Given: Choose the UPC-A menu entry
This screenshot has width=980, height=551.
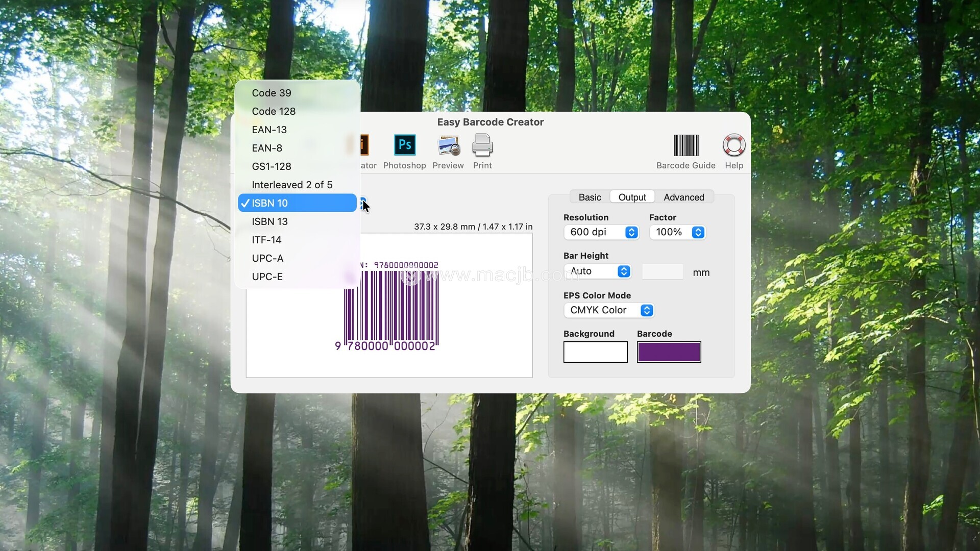Looking at the screenshot, I should click(x=267, y=258).
